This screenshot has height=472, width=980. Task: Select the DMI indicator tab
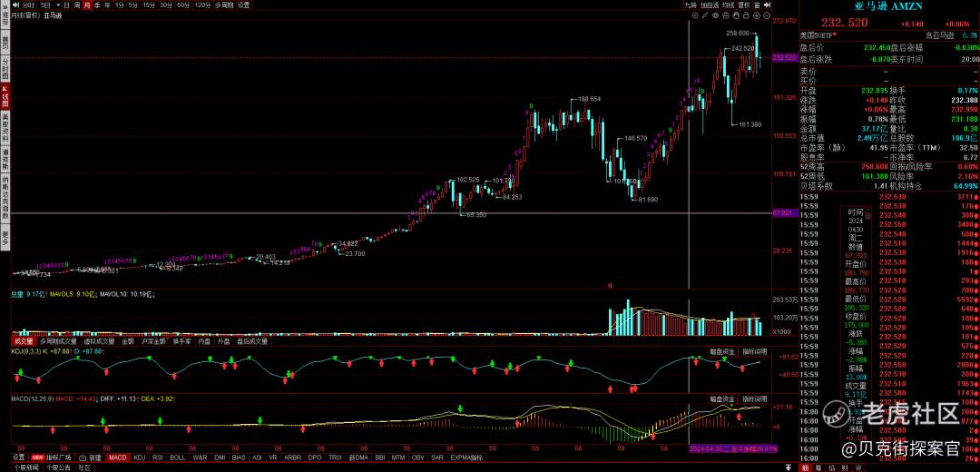pos(220,457)
